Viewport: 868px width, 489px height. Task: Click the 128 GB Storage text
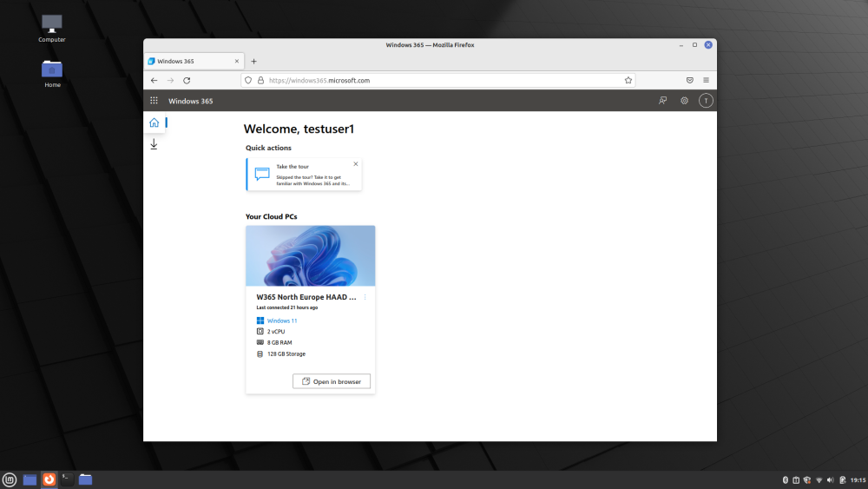click(286, 354)
